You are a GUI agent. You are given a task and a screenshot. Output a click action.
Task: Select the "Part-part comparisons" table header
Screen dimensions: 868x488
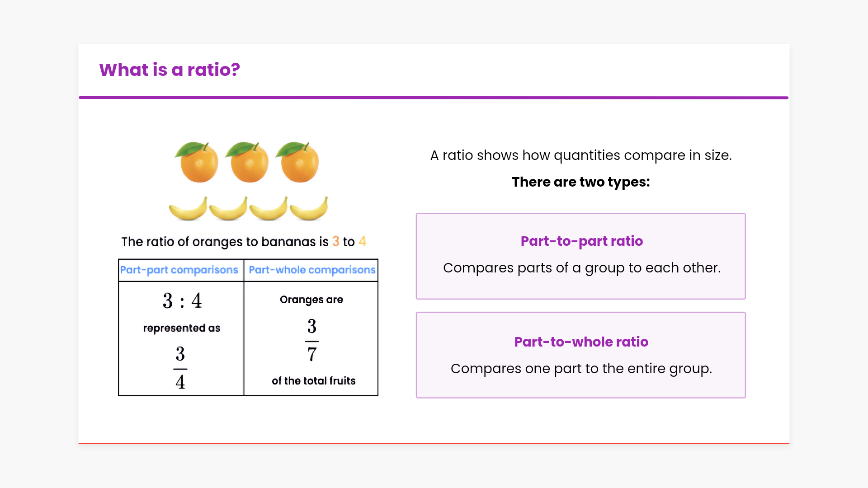[x=179, y=270]
